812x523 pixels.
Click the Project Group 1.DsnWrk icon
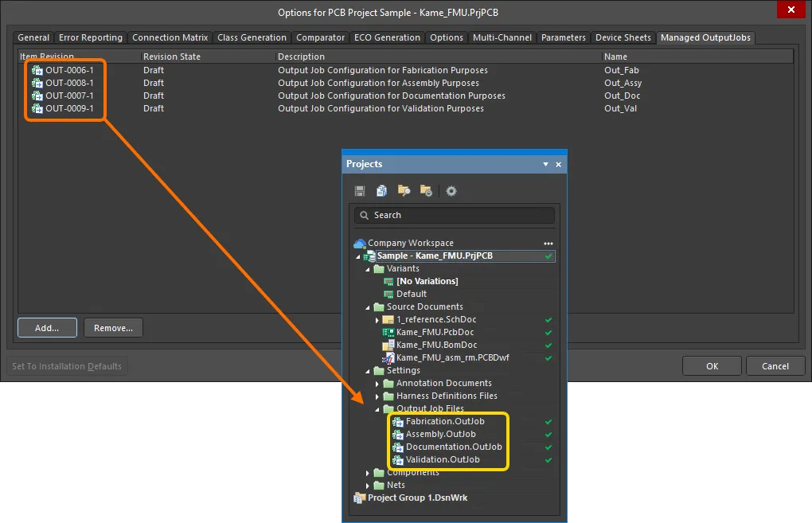pos(359,498)
